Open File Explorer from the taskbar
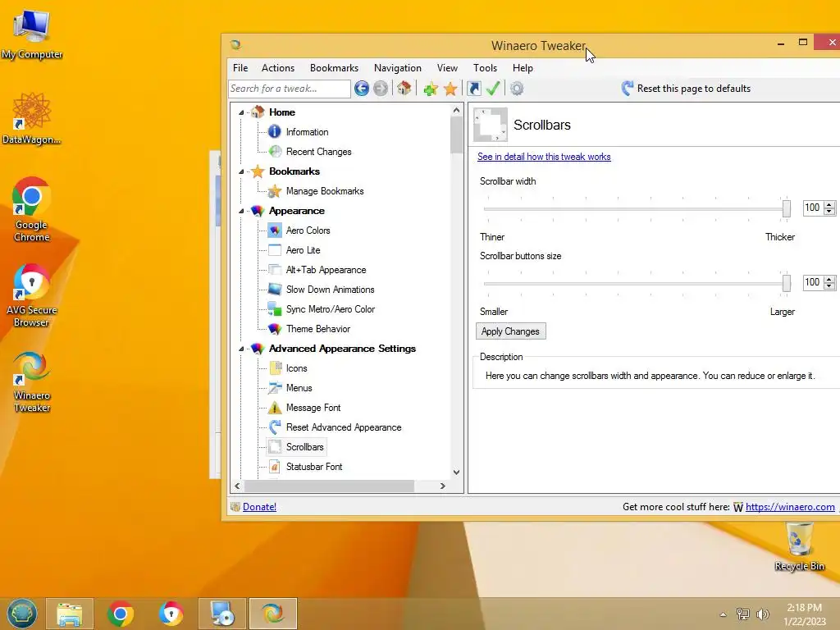This screenshot has width=840, height=630. [70, 614]
